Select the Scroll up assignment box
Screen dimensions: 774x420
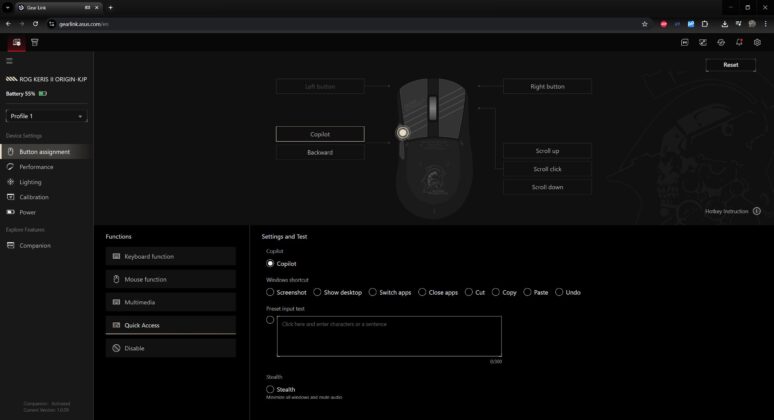coord(547,151)
